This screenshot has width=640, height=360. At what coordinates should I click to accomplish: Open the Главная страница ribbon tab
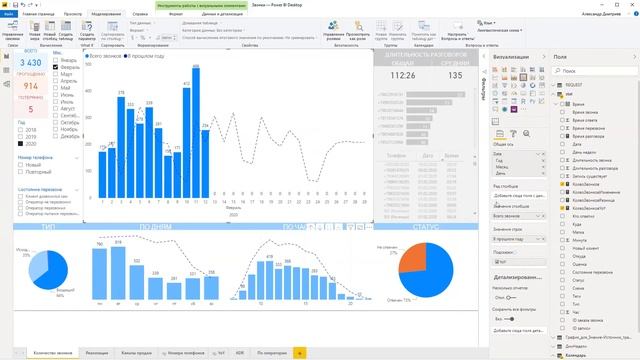tap(38, 14)
